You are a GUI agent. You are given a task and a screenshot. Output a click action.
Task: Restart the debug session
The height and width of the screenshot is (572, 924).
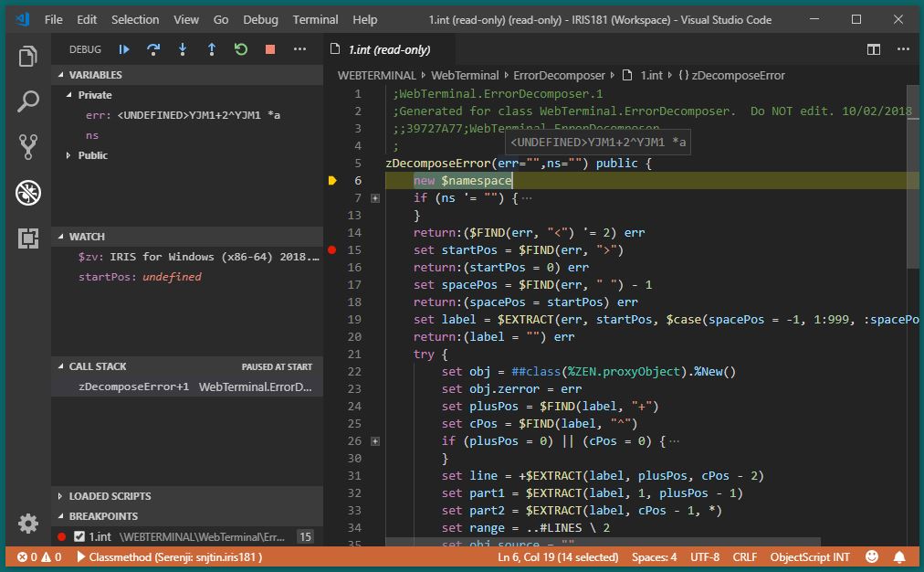pyautogui.click(x=241, y=49)
